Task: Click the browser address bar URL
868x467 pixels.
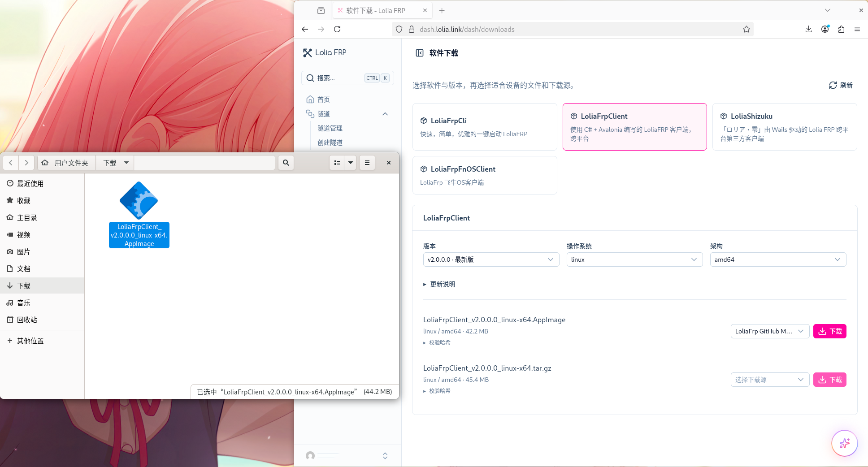Action: pos(467,29)
